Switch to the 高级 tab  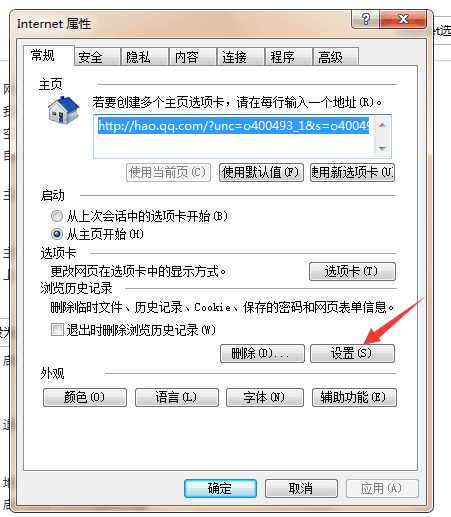[336, 57]
